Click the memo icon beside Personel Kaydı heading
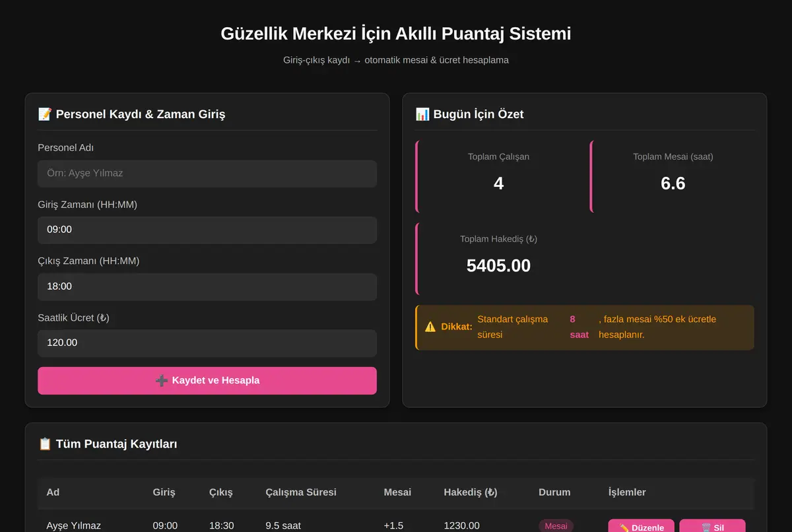The image size is (792, 532). [45, 114]
